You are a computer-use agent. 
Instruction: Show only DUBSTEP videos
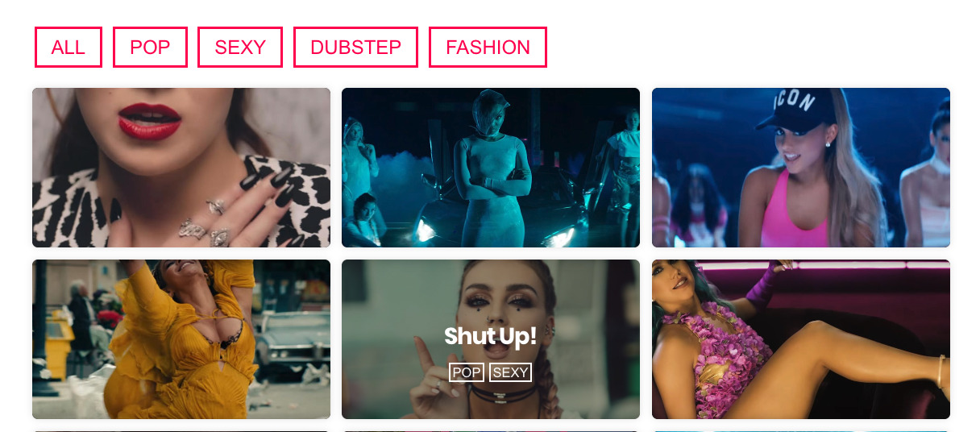pos(355,48)
